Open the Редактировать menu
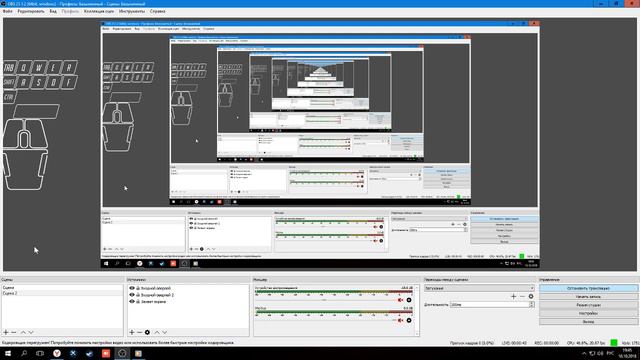Screen dimensions: 640x360 coord(31,11)
